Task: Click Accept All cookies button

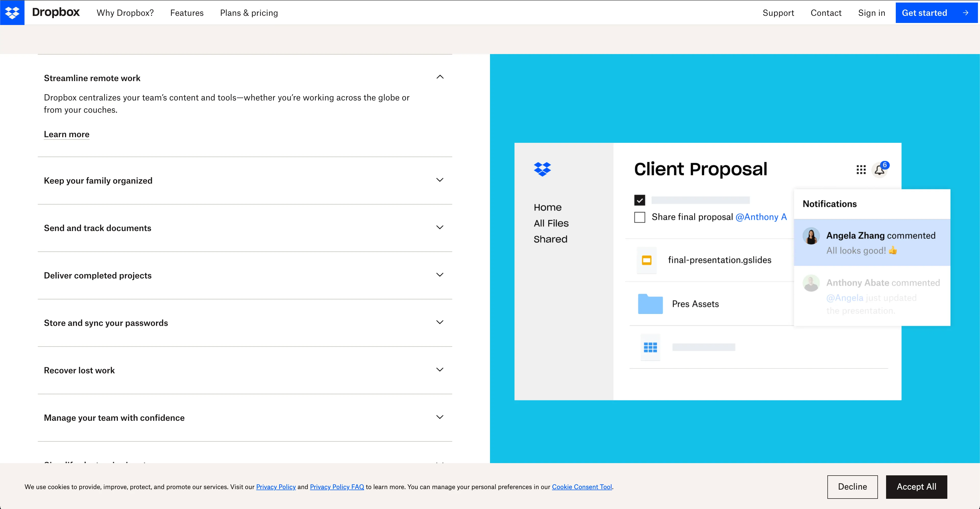Action: 916,487
